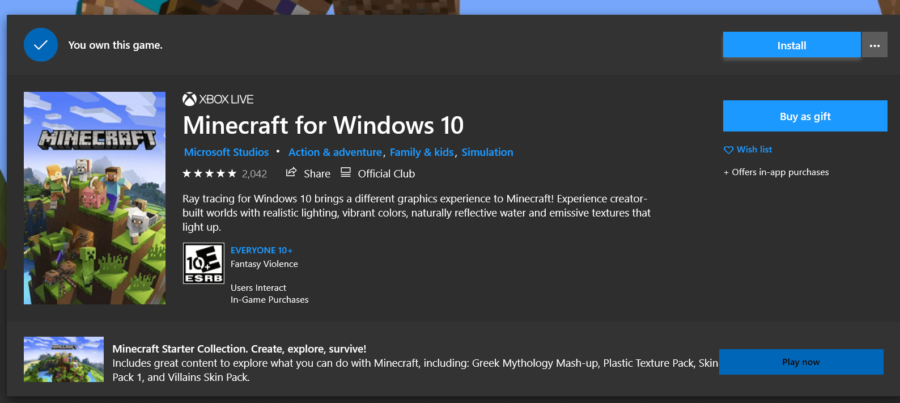Click the Buy as gift button
Viewport: 900px width, 403px height.
(x=804, y=116)
